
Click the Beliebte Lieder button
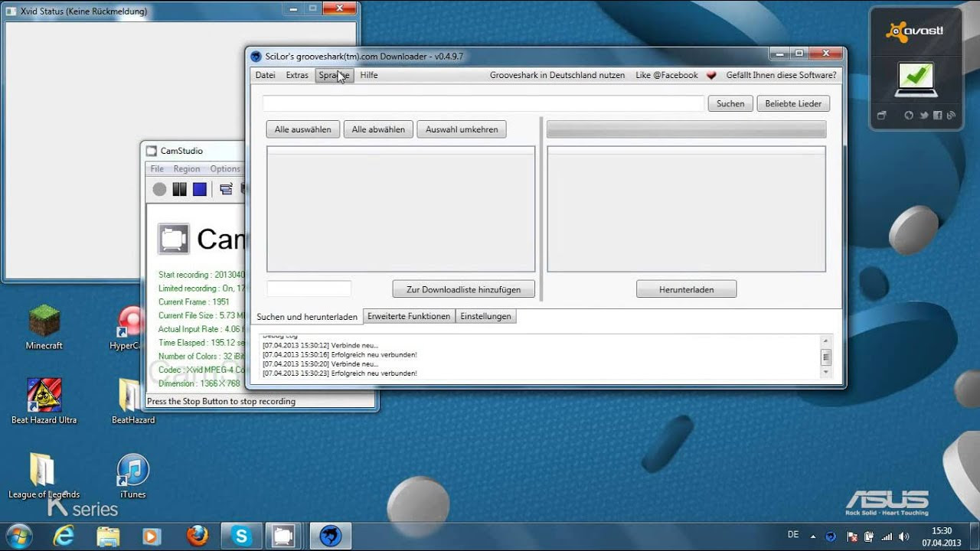[x=793, y=103]
